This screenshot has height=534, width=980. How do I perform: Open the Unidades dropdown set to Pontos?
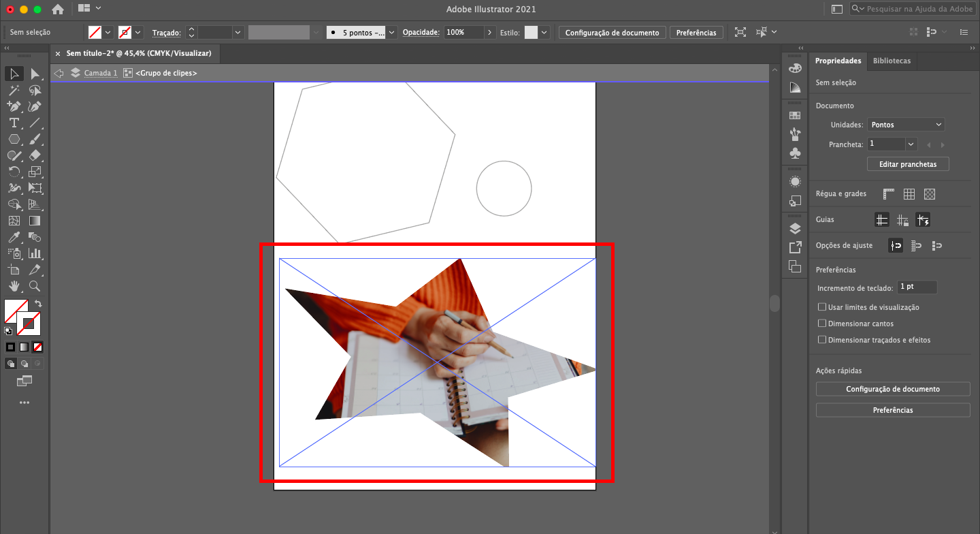click(x=906, y=125)
